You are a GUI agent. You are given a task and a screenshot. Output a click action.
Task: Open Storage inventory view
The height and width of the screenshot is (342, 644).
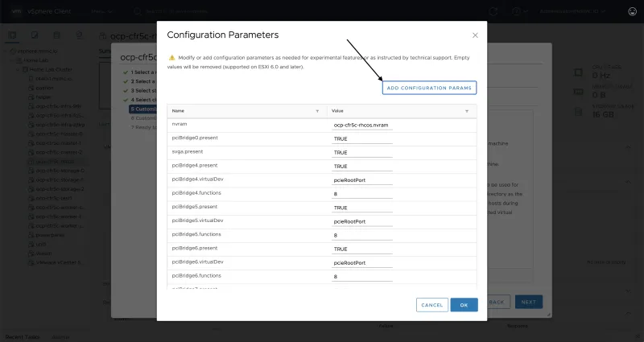click(56, 35)
